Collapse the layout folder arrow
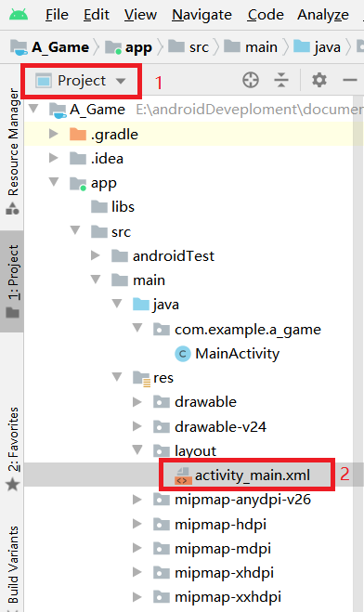 [x=137, y=450]
